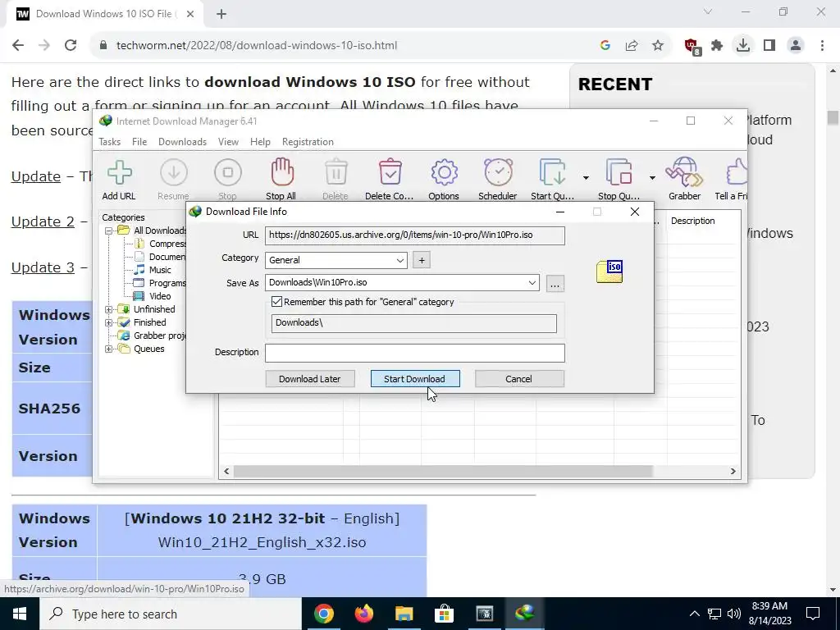Image resolution: width=840 pixels, height=630 pixels.
Task: Click the Start Queue toolbar icon
Action: (x=552, y=172)
